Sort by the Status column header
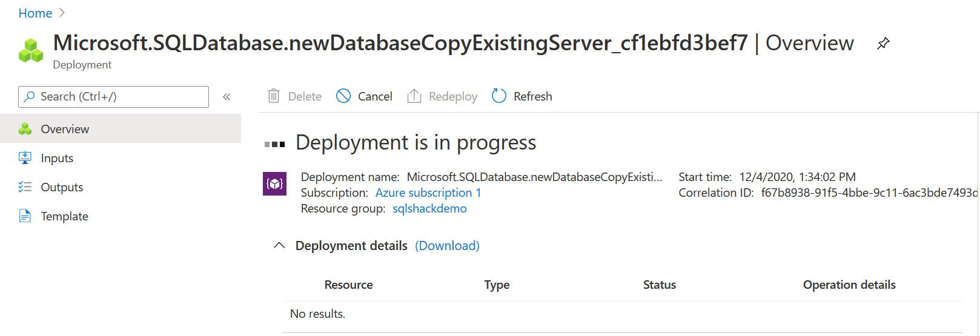This screenshot has height=336, width=980. (x=659, y=285)
